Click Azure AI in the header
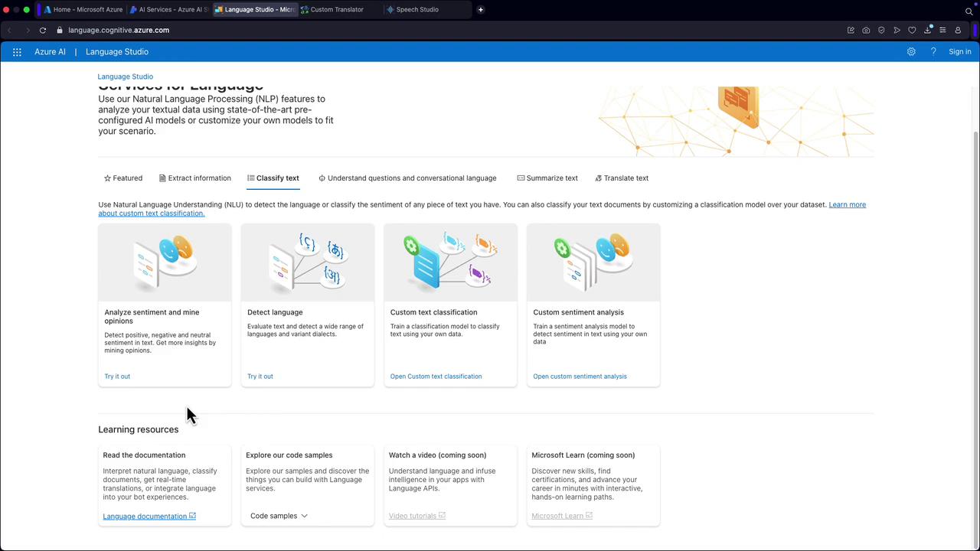Image resolution: width=980 pixels, height=551 pixels. point(50,52)
